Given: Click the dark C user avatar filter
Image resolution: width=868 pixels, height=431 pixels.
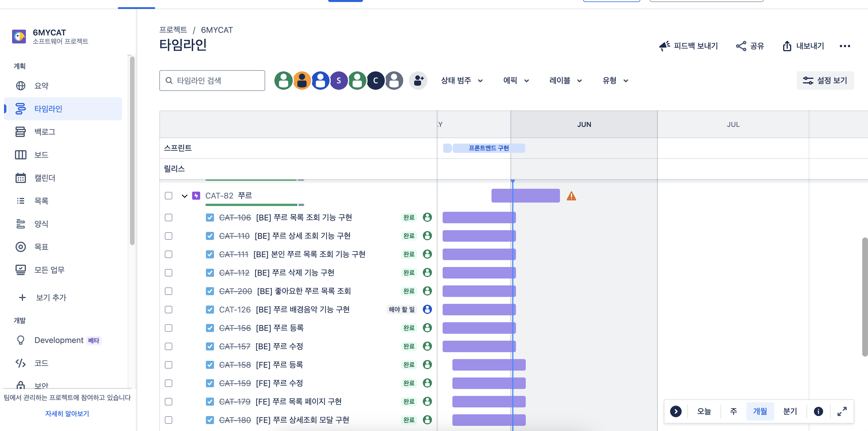Looking at the screenshot, I should click(375, 81).
